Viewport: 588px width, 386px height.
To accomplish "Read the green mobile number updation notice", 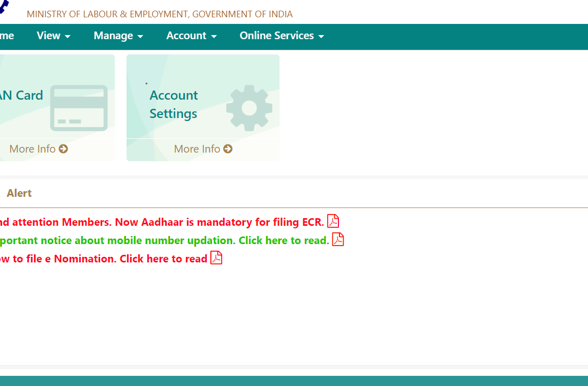I will pos(164,241).
